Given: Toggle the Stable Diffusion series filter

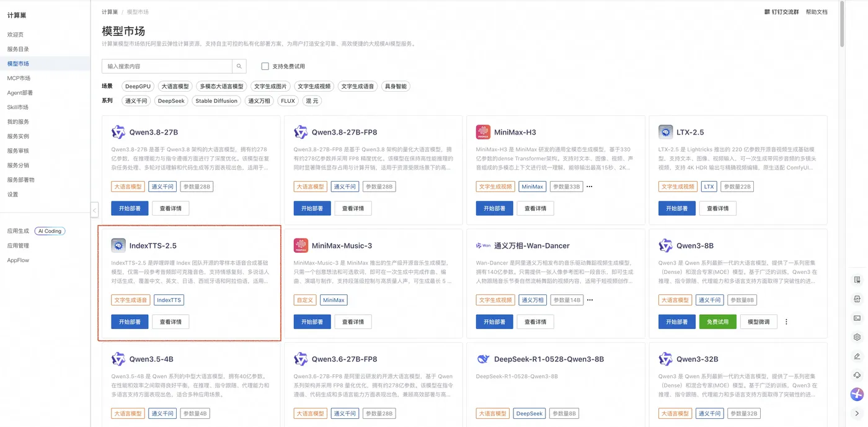Looking at the screenshot, I should click(x=216, y=100).
